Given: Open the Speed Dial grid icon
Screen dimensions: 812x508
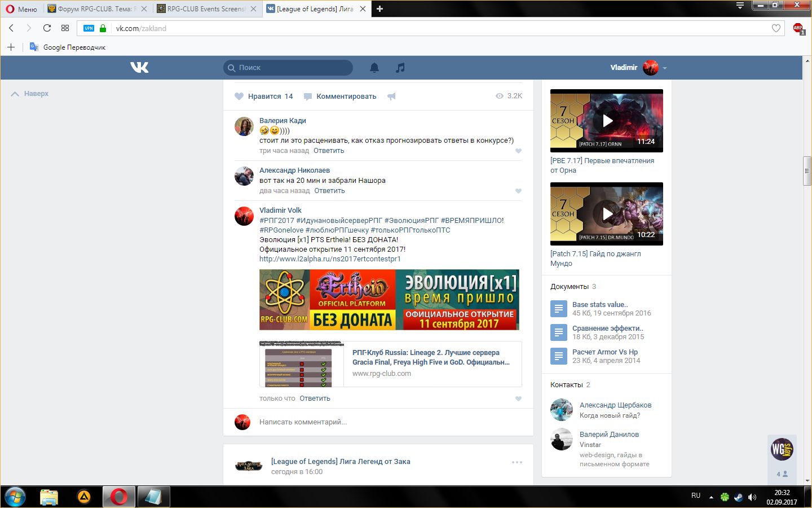Looking at the screenshot, I should click(65, 28).
